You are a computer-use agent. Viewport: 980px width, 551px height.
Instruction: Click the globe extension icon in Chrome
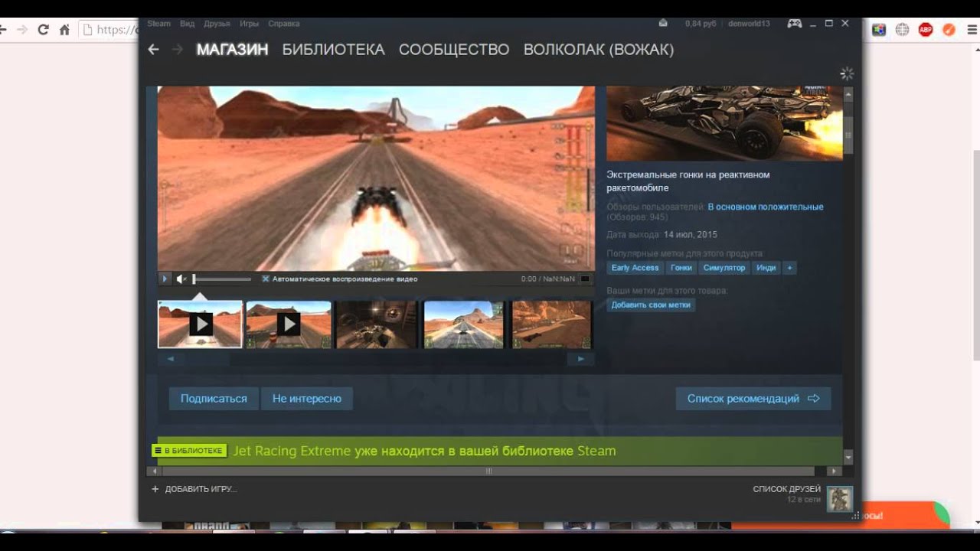pos(903,30)
